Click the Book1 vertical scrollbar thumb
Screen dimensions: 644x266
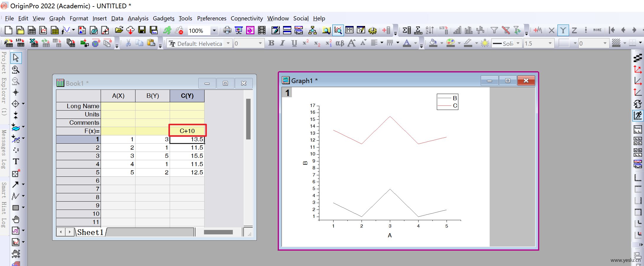coord(248,119)
